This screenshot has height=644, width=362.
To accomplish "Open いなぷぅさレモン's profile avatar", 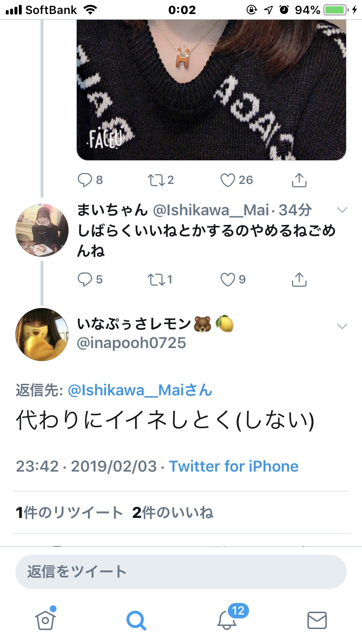I will (x=42, y=335).
